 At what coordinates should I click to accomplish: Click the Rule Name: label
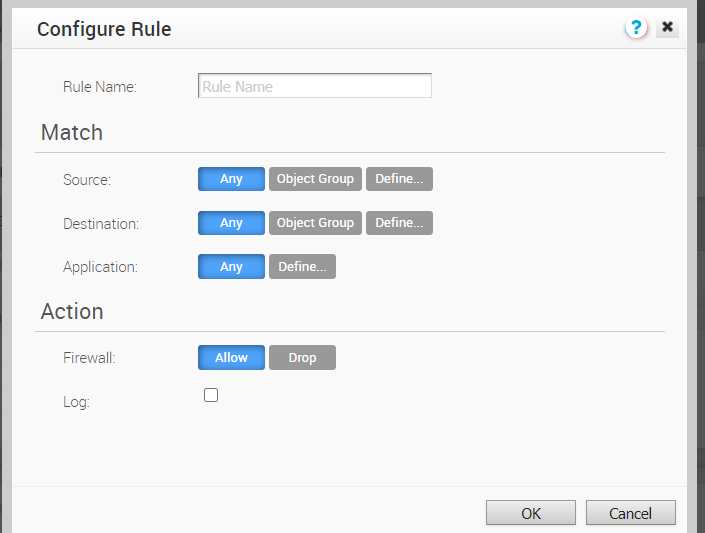coord(100,86)
